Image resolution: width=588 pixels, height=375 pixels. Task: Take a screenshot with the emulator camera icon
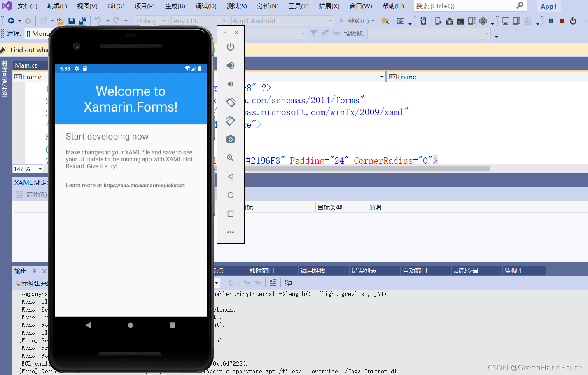(230, 139)
